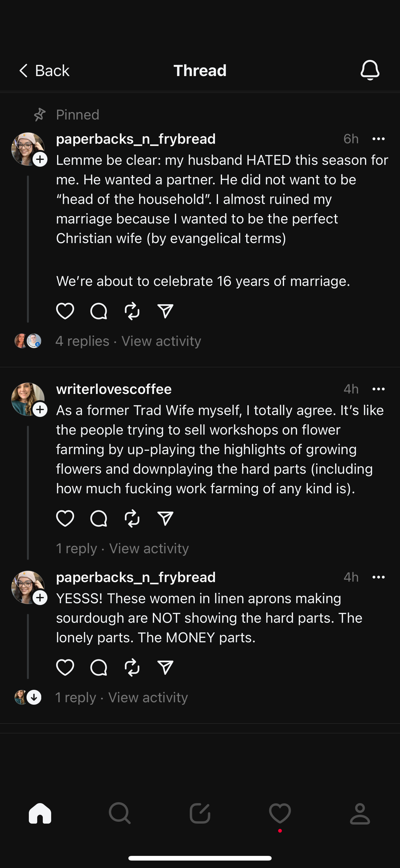The image size is (400, 868).
Task: Open more options on writerlovescoffee's reply
Action: 379,389
